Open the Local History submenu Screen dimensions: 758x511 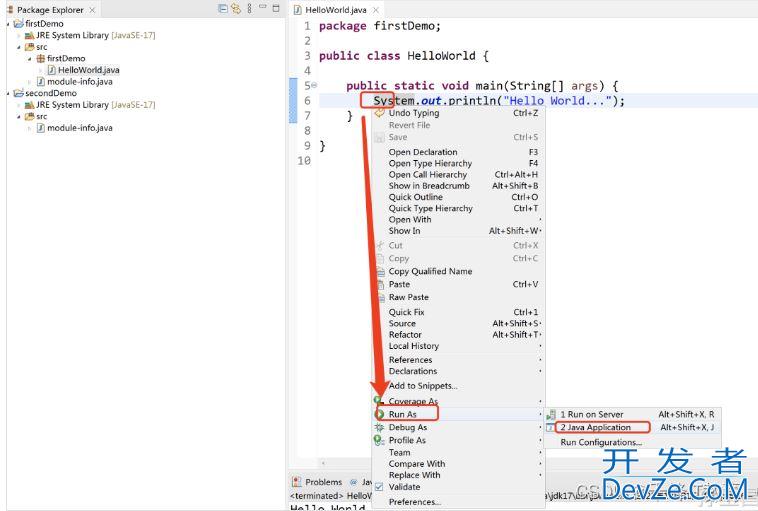pyautogui.click(x=458, y=346)
